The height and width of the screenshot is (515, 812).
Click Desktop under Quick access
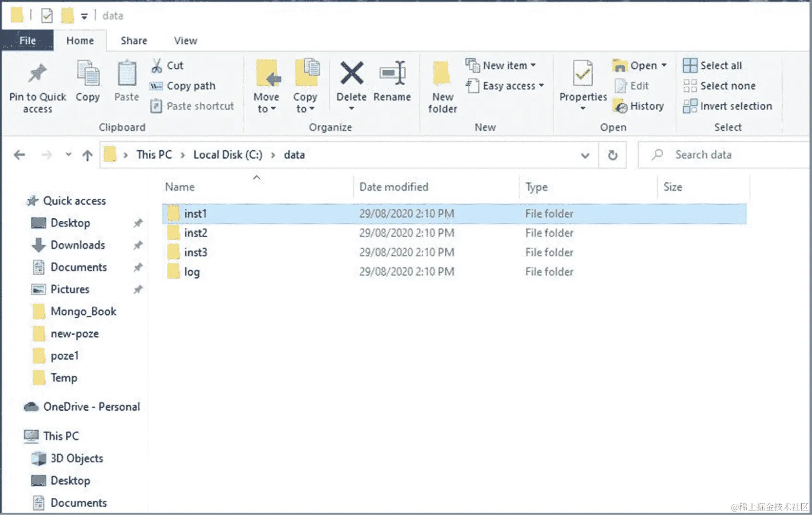click(x=70, y=223)
